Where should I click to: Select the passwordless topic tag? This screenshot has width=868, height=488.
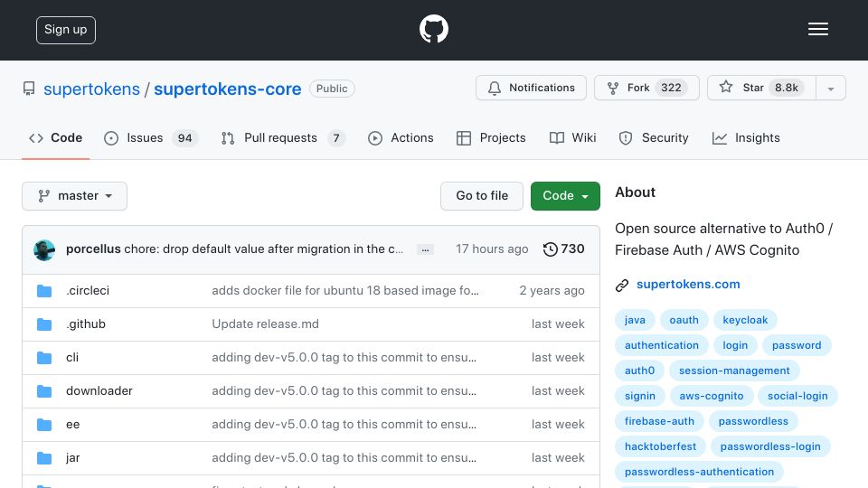pyautogui.click(x=753, y=421)
